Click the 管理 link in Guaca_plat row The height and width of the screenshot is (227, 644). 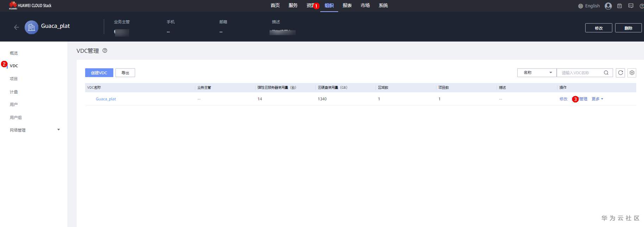(x=583, y=99)
